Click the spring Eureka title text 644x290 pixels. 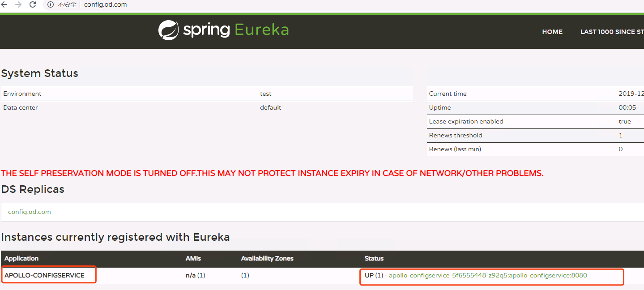tap(236, 30)
